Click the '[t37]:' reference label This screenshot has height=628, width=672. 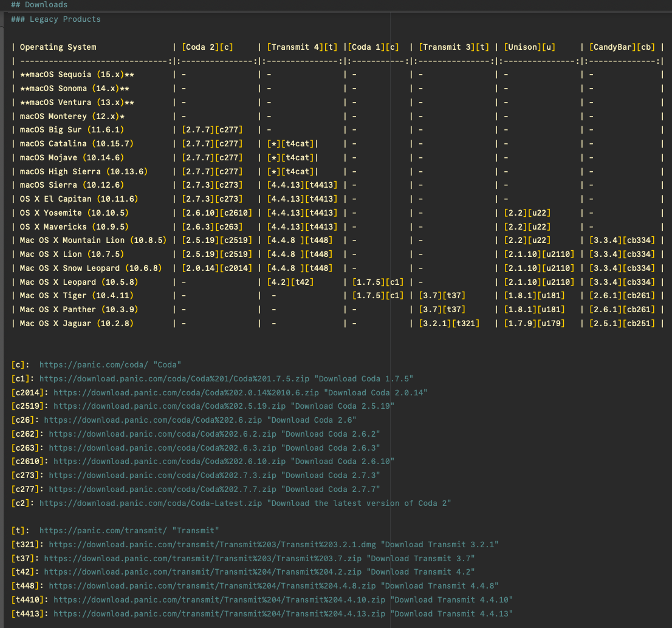coord(25,559)
